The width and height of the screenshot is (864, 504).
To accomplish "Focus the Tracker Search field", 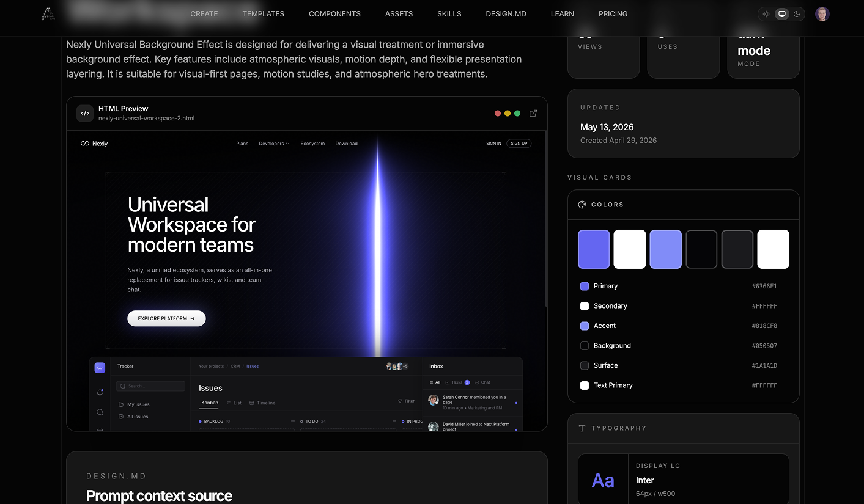I will (150, 386).
